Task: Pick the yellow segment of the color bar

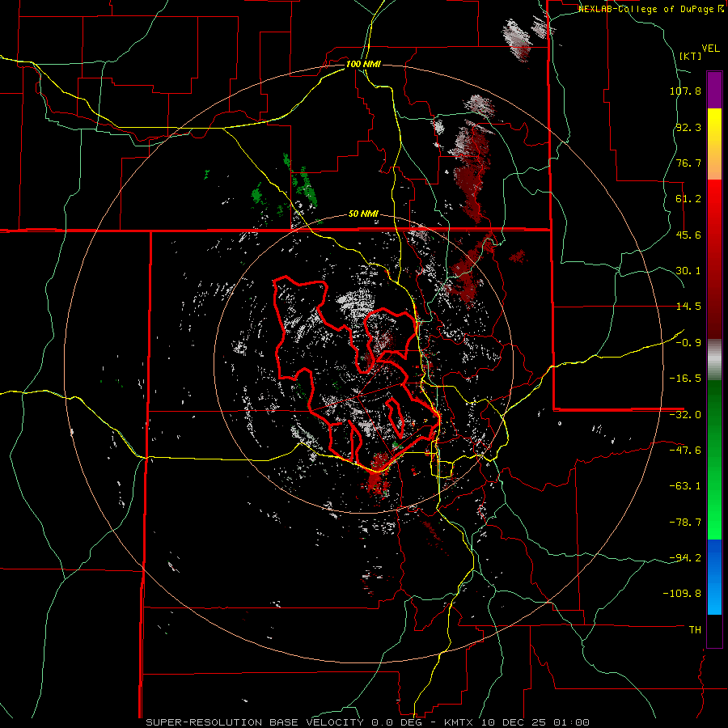Action: [714, 144]
